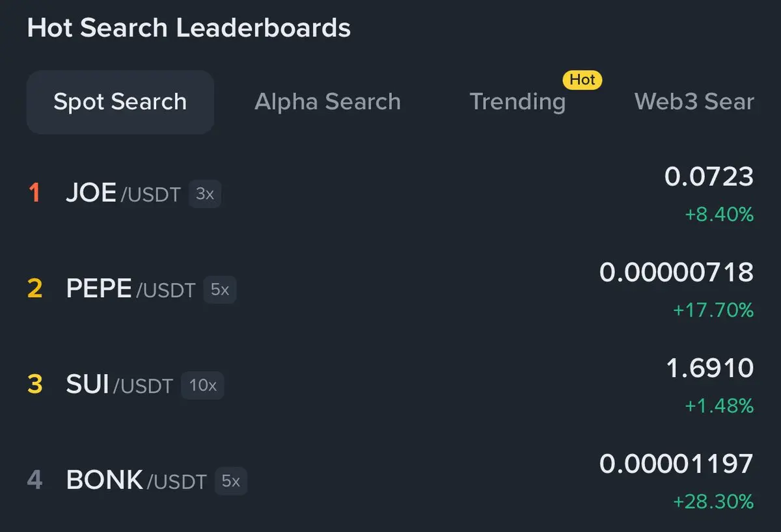
Task: Click the JOE price 0.0723
Action: (x=709, y=176)
